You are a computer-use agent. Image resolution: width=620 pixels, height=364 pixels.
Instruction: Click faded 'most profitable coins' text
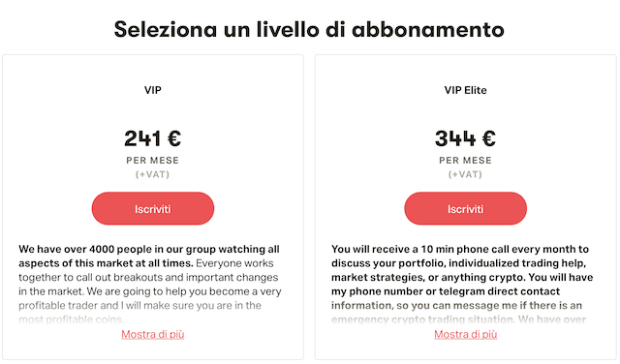click(71, 319)
